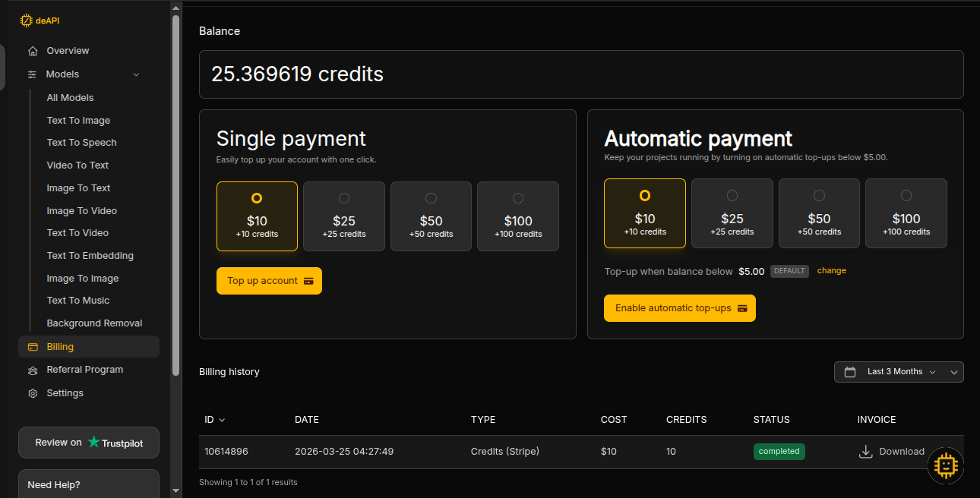The height and width of the screenshot is (498, 980).
Task: Click the sidebar scrollbar down arrow
Action: click(x=176, y=491)
